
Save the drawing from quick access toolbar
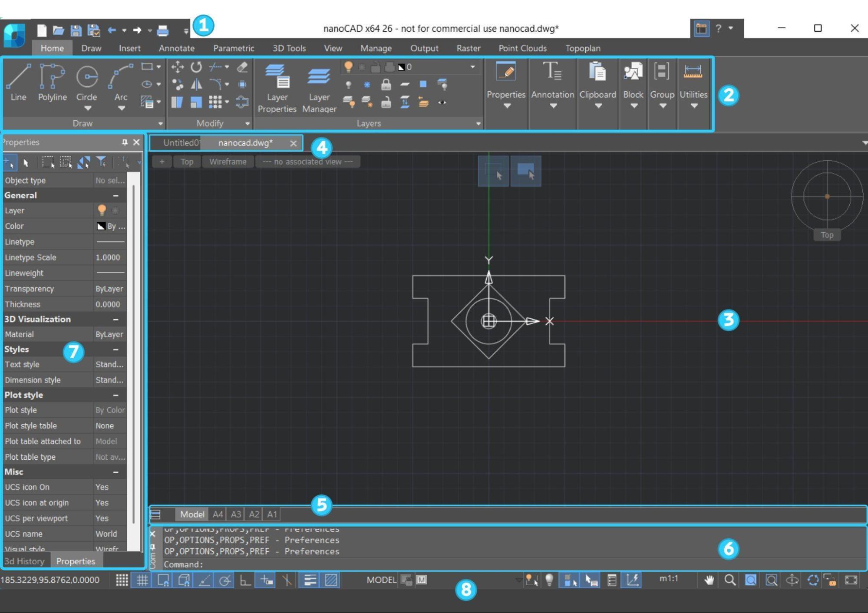coord(76,30)
